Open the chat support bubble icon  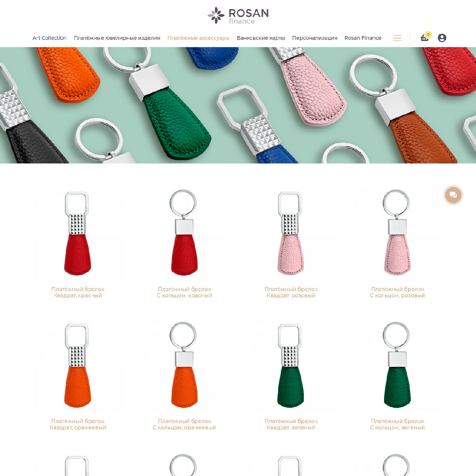tap(453, 195)
